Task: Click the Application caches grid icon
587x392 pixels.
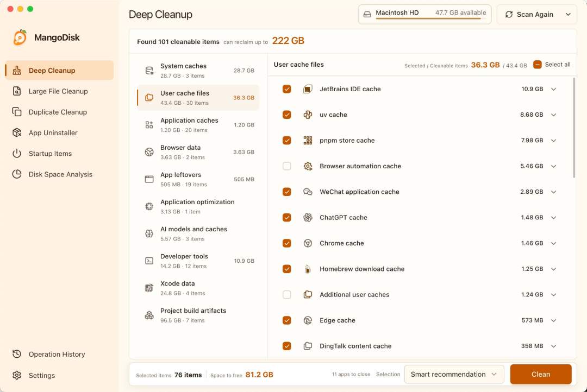Action: pos(149,125)
